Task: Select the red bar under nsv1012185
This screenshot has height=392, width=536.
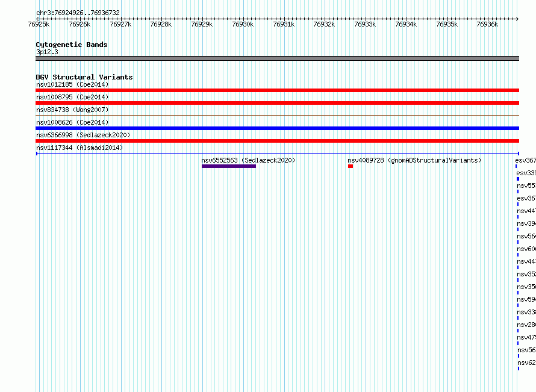Action: 277,90
